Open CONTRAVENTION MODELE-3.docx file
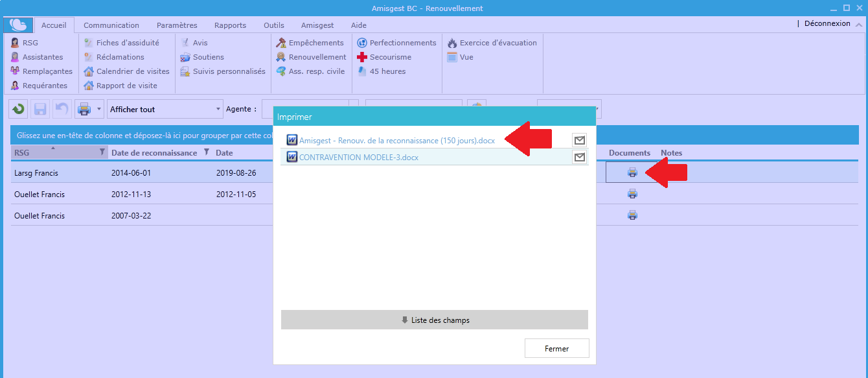Viewport: 868px width, 378px height. click(x=358, y=157)
